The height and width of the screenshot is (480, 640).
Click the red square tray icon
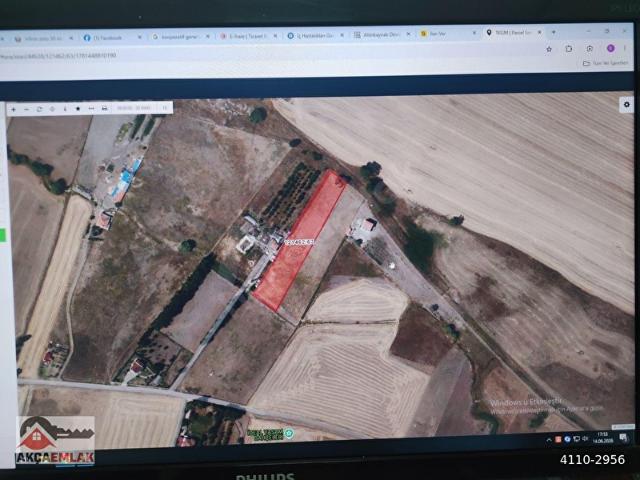tap(558, 440)
